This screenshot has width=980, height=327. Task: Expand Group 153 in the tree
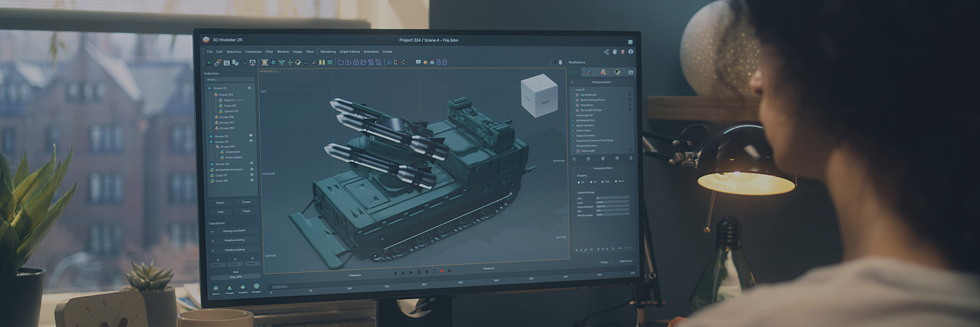tap(215, 94)
